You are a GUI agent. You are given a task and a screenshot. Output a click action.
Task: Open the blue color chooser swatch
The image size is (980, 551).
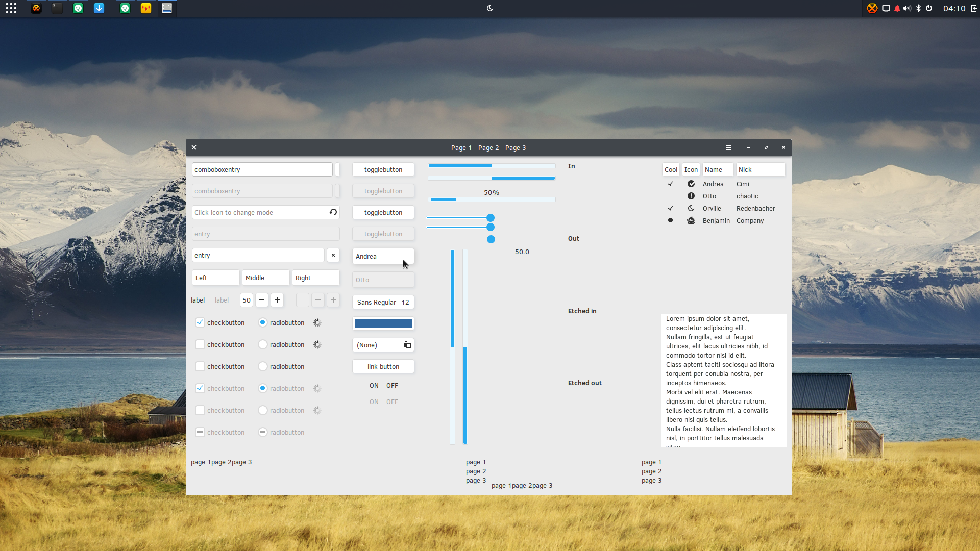pyautogui.click(x=383, y=323)
